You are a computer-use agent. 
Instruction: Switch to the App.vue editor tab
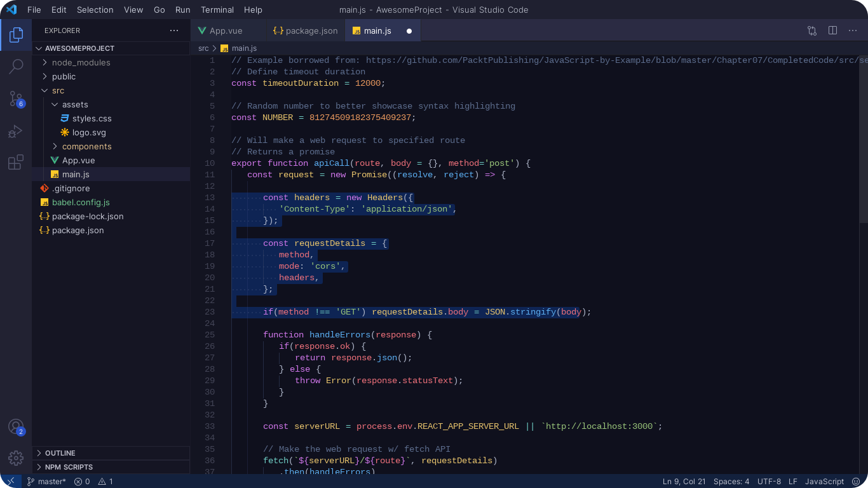(x=228, y=30)
